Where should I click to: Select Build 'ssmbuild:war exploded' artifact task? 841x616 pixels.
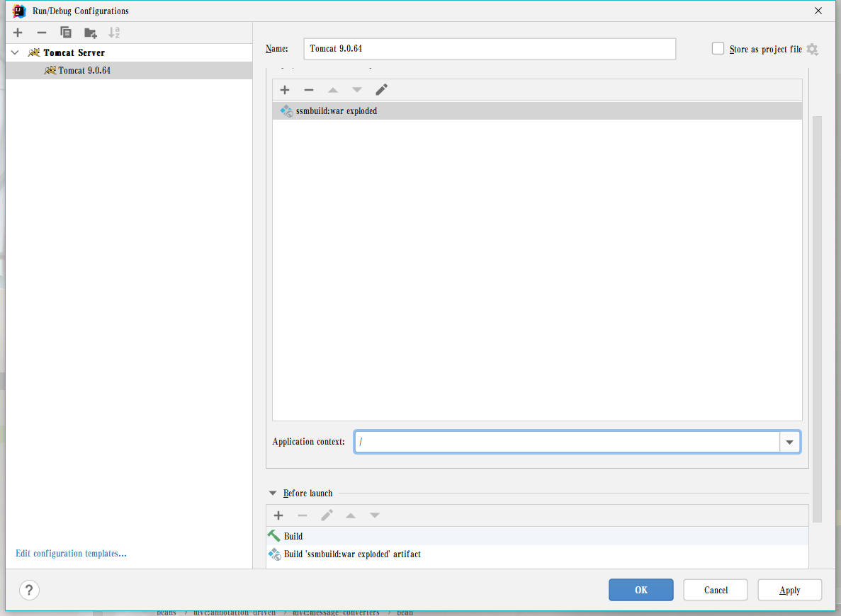point(351,554)
